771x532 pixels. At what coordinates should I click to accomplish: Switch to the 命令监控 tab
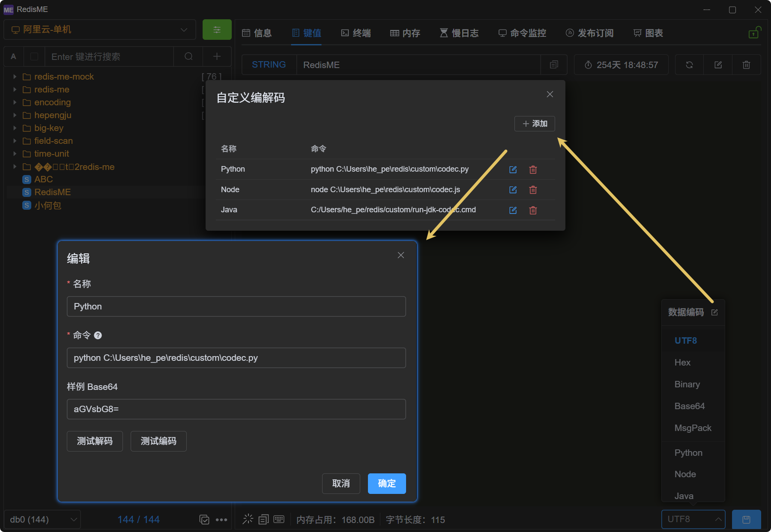coord(522,33)
